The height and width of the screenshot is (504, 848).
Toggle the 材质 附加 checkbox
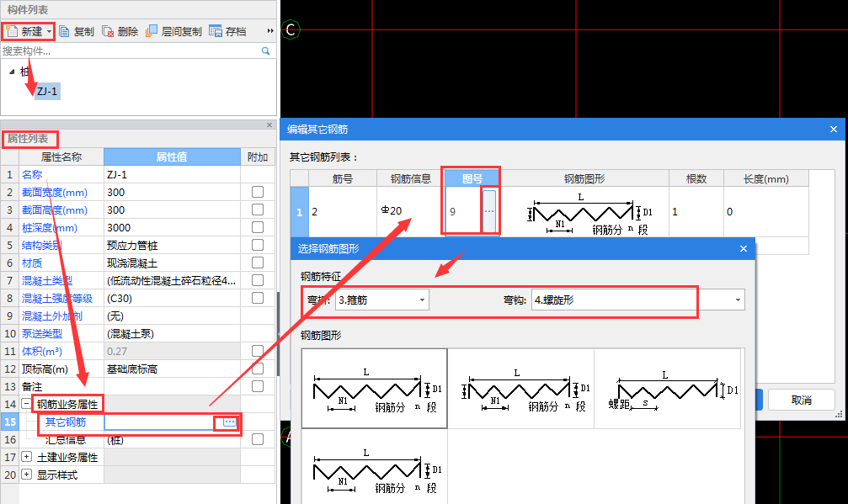pyautogui.click(x=258, y=263)
